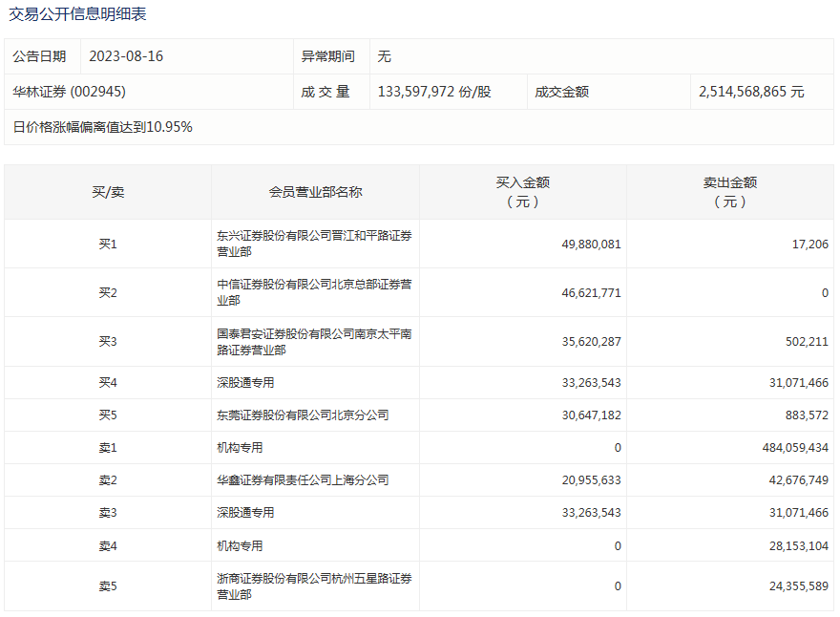Screen dimensions: 840x617
Task: Click the 日价格涨幅偏离值达到10.95% note
Action: point(103,127)
